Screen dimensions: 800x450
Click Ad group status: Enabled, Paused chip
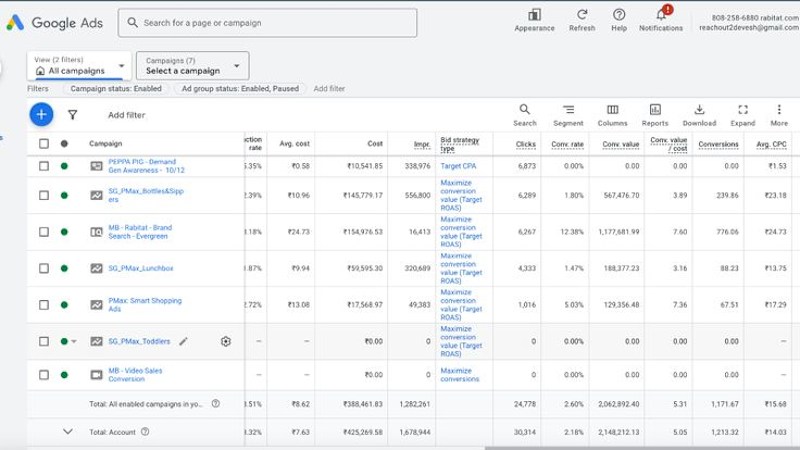(x=240, y=88)
